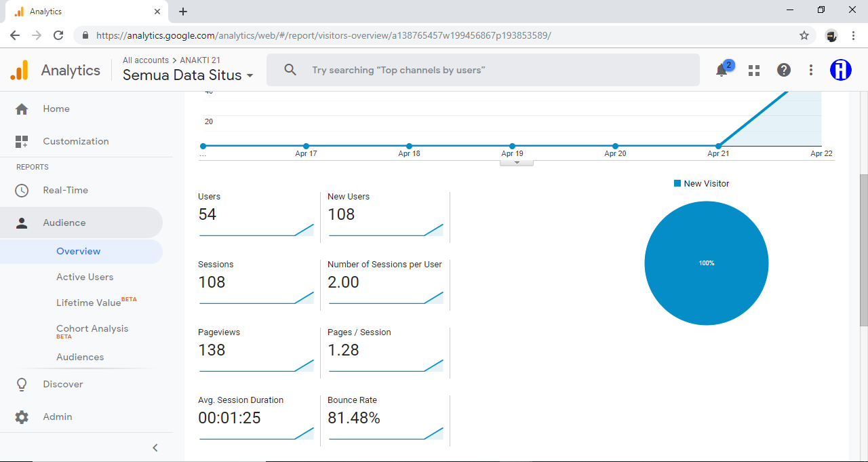Screen dimensions: 868x462
Task: Open the Audiences report
Action: point(80,357)
